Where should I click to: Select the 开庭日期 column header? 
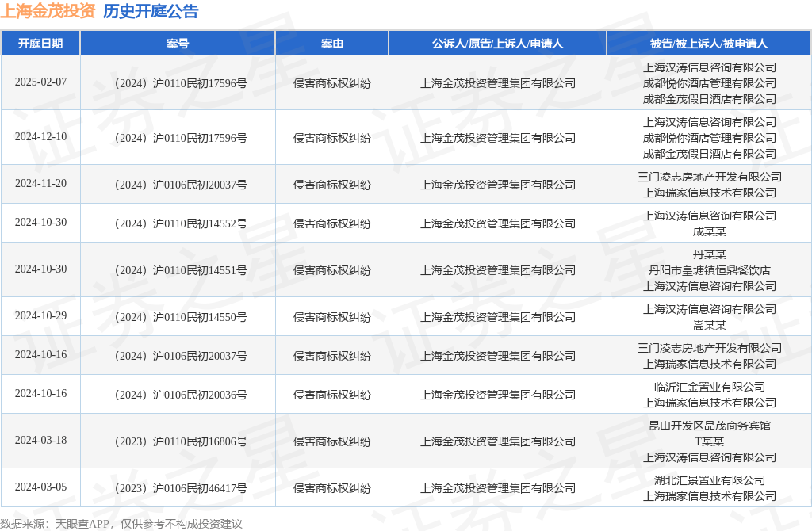tap(40, 44)
